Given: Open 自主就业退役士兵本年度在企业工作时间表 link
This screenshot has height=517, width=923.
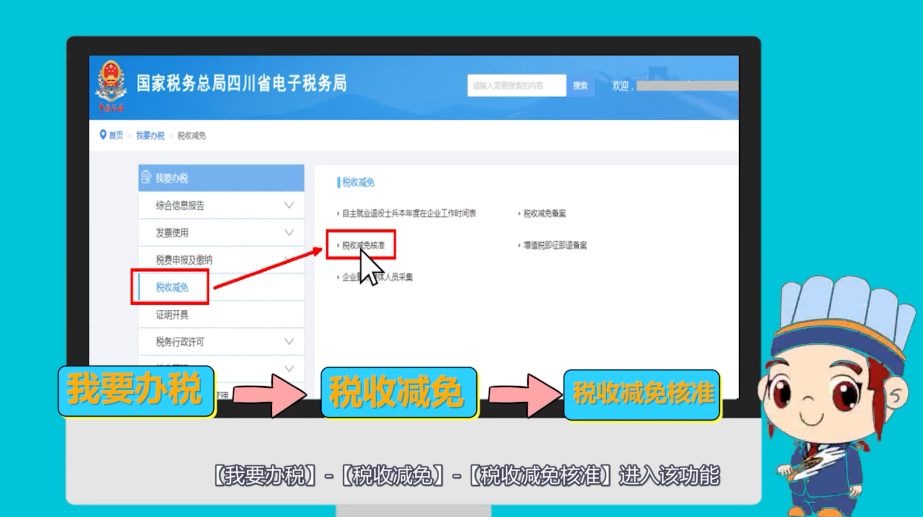Looking at the screenshot, I should (409, 213).
